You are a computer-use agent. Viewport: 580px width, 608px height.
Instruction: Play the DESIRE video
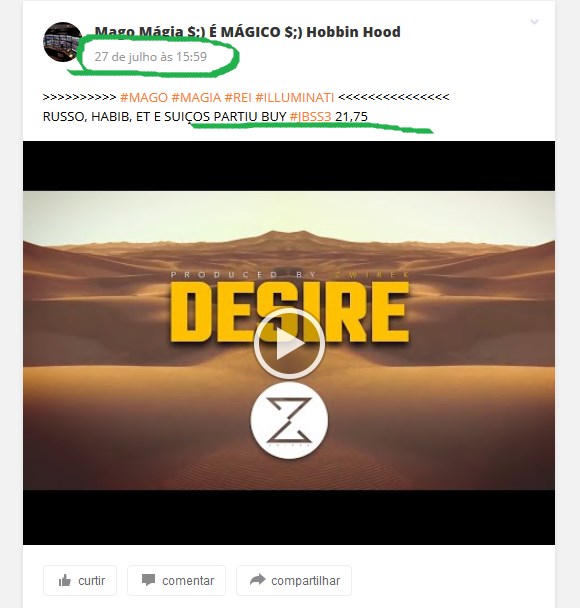pos(289,344)
